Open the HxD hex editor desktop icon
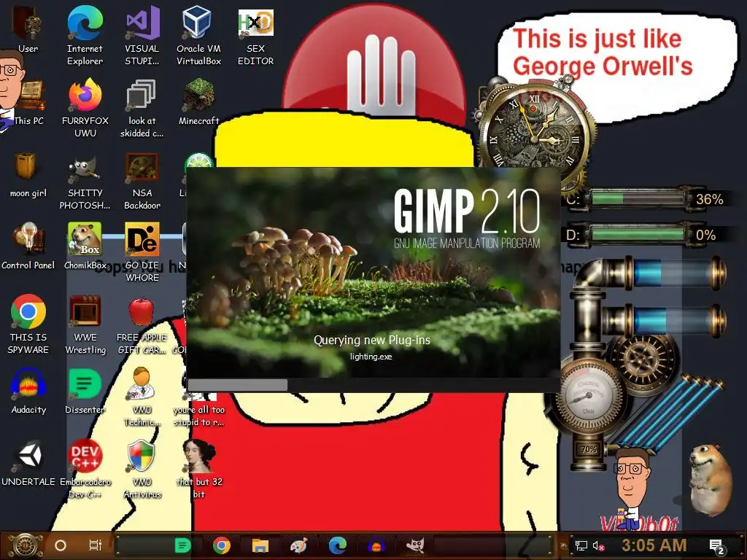747x560 pixels. click(x=256, y=36)
